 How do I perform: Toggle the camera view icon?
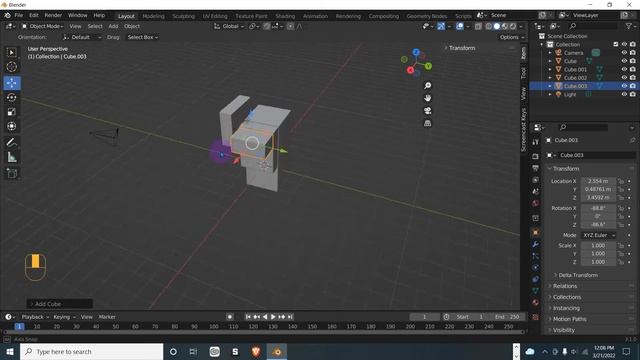tap(427, 111)
